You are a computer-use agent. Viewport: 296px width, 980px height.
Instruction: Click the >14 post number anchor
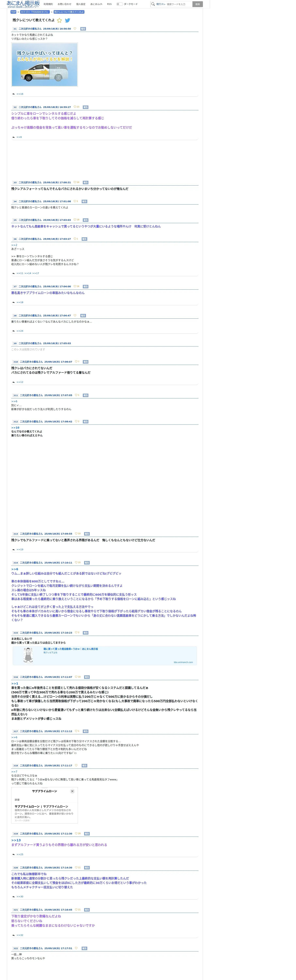[x=16, y=563]
